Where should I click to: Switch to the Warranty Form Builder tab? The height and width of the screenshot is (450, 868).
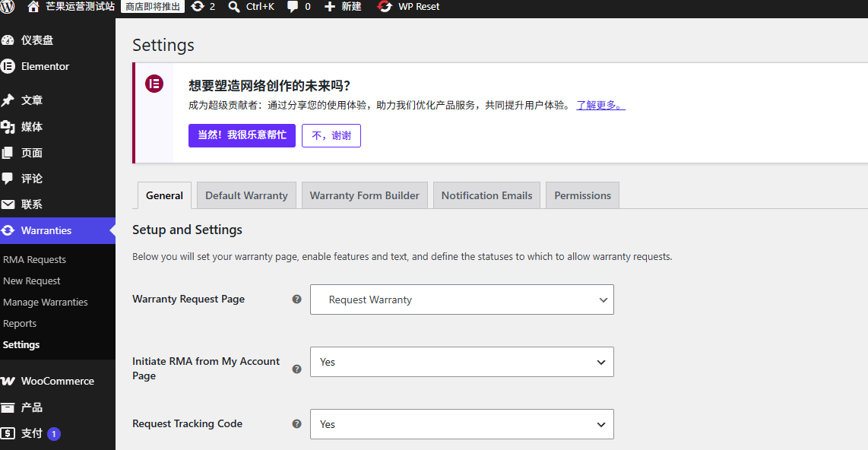(x=364, y=195)
